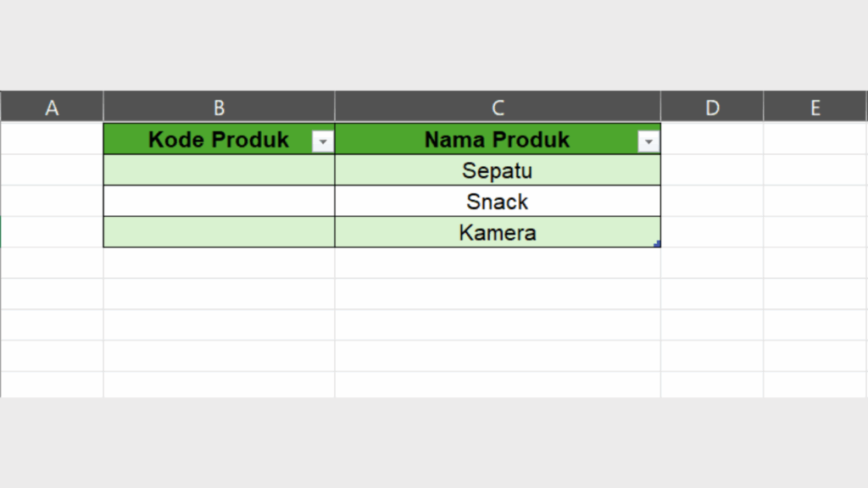
Task: Click the Kamera cell
Action: tap(498, 231)
